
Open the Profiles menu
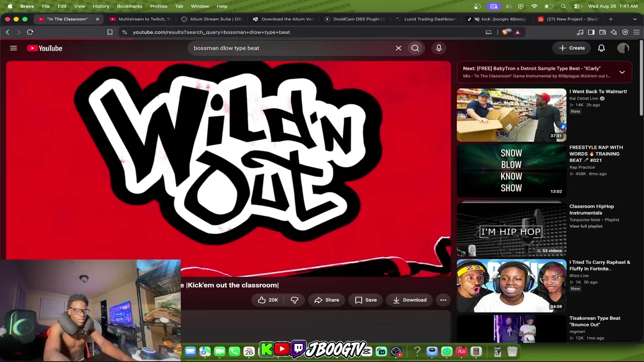158,6
